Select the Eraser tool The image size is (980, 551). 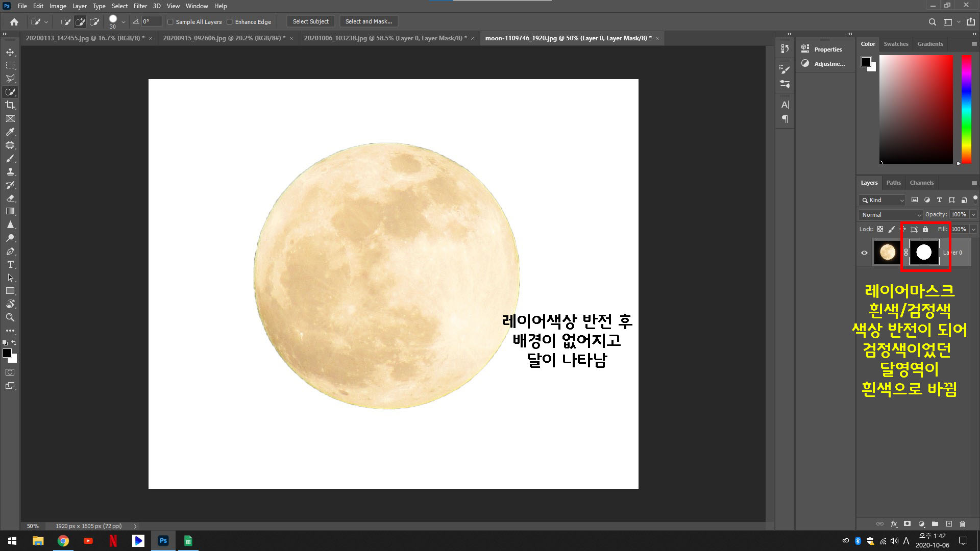pyautogui.click(x=10, y=198)
